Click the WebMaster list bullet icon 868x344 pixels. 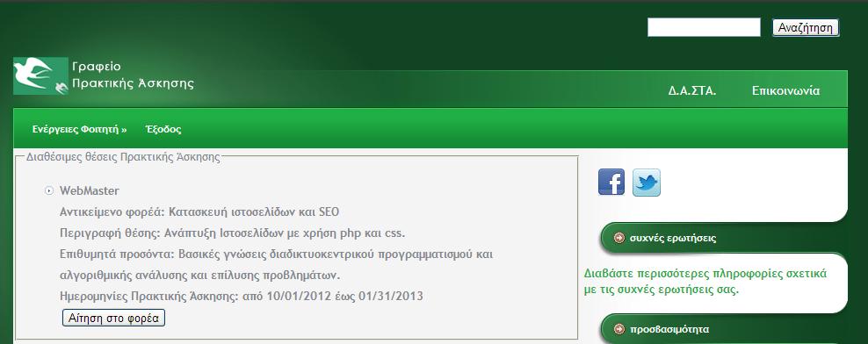click(49, 190)
